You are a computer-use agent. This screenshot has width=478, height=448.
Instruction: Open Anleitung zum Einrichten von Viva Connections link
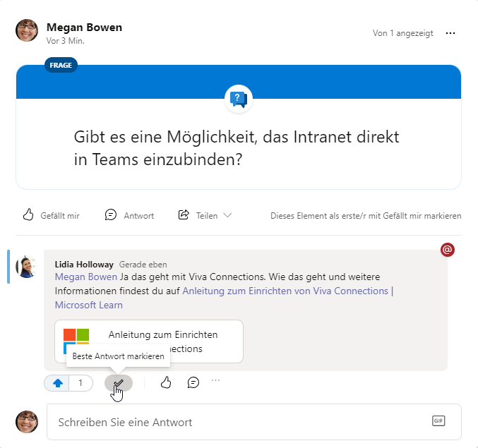tap(287, 291)
